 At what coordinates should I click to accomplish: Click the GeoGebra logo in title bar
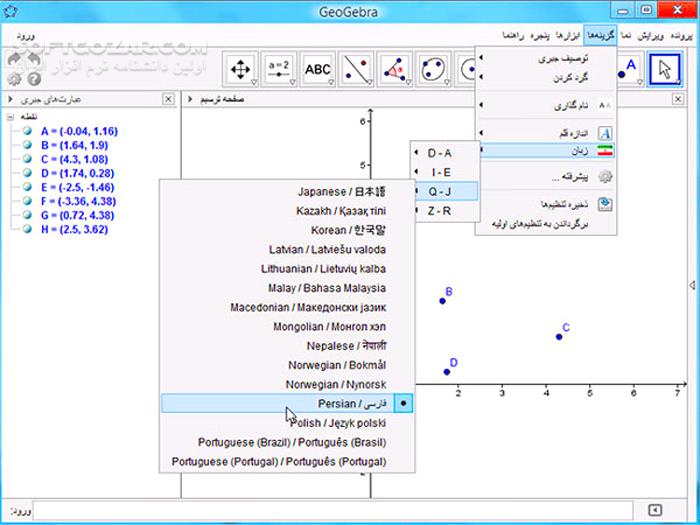pyautogui.click(x=11, y=11)
